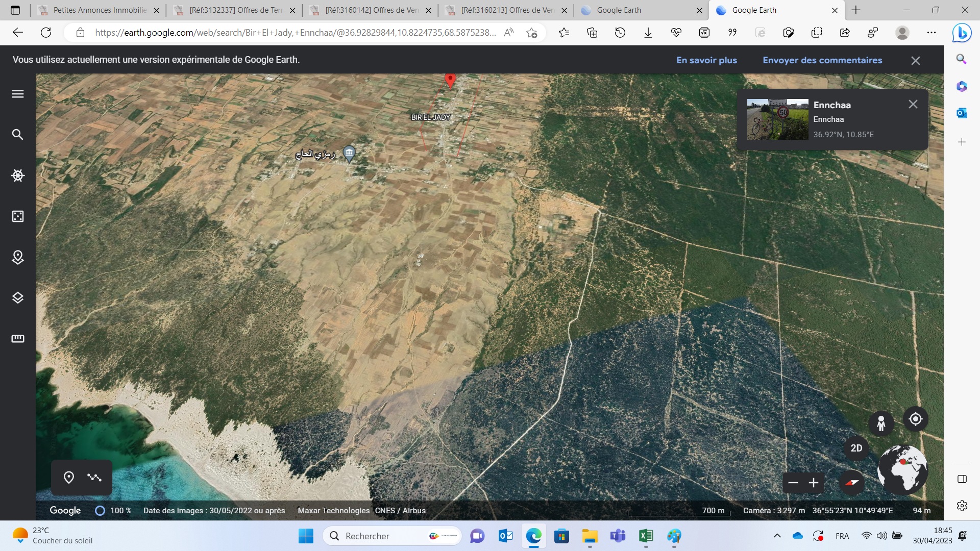Screen dimensions: 980x551
Task: Click the En savoir plus link
Action: pos(706,60)
